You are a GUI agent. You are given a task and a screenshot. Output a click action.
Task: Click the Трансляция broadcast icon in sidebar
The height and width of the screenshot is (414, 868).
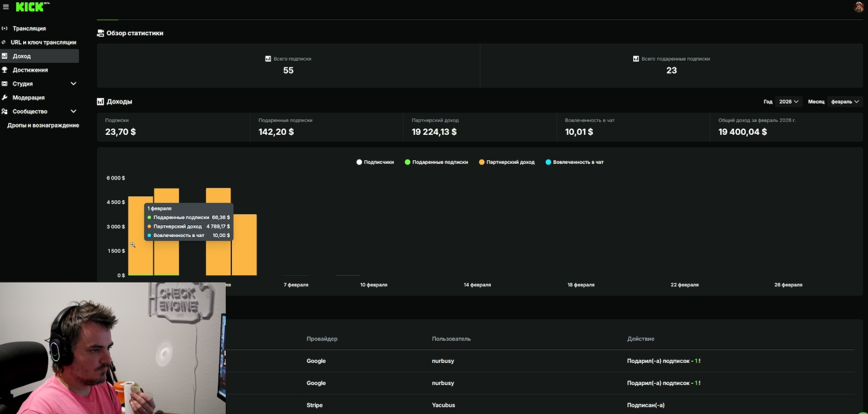click(4, 28)
